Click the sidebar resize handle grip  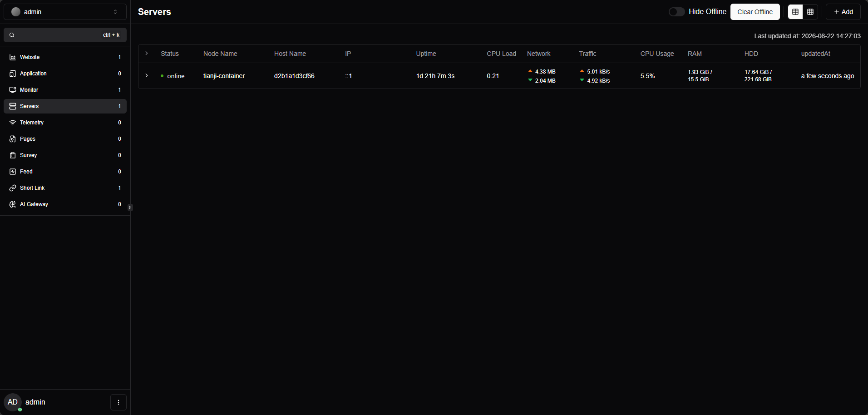130,207
